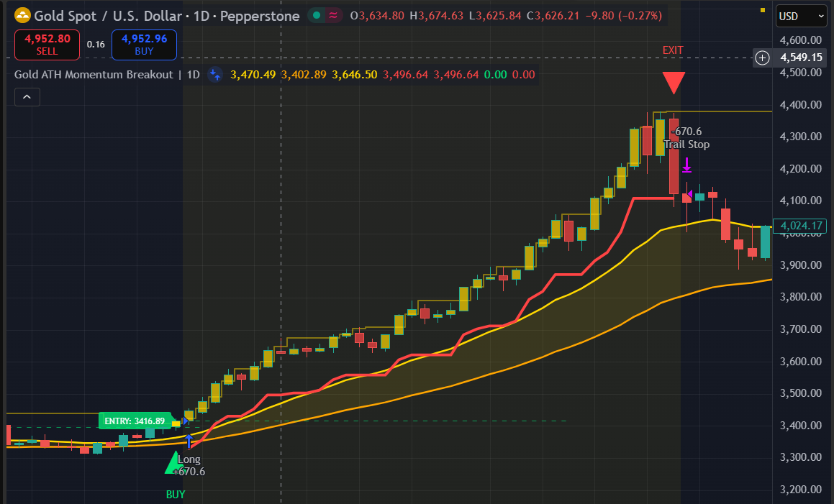Click the 4,549.15 crosshair price label
Screen dimensions: 834x504
click(x=800, y=58)
